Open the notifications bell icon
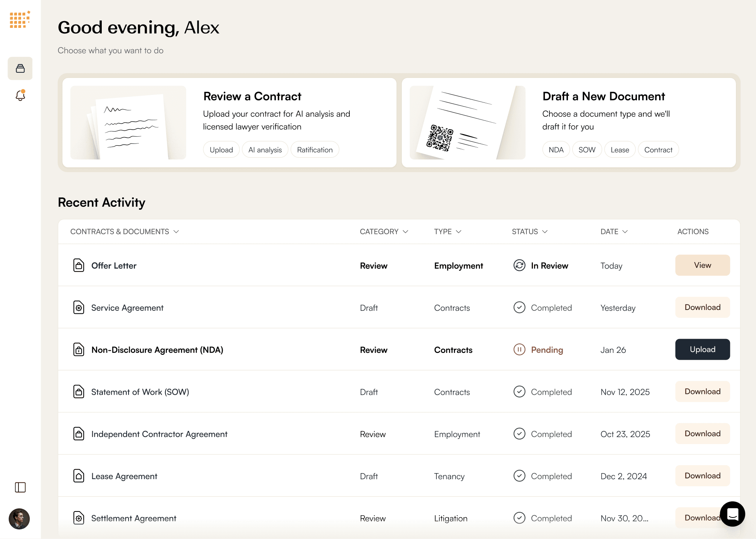This screenshot has width=756, height=539. click(20, 96)
